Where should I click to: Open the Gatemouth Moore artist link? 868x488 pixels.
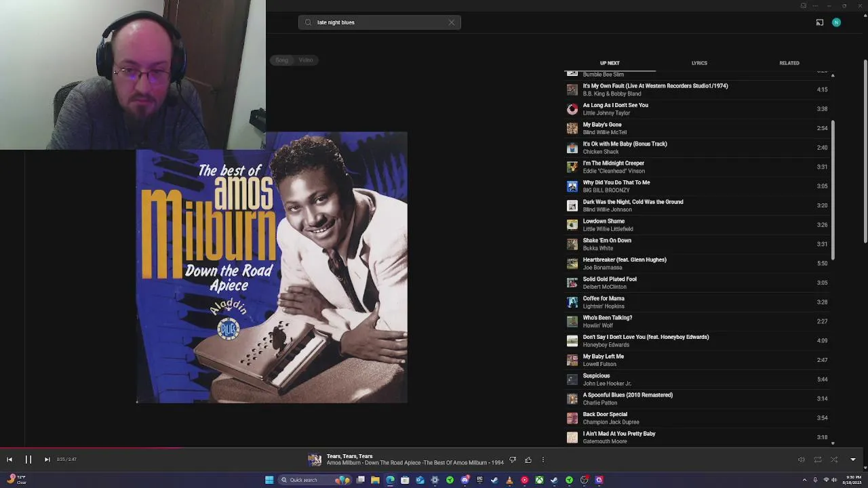605,441
